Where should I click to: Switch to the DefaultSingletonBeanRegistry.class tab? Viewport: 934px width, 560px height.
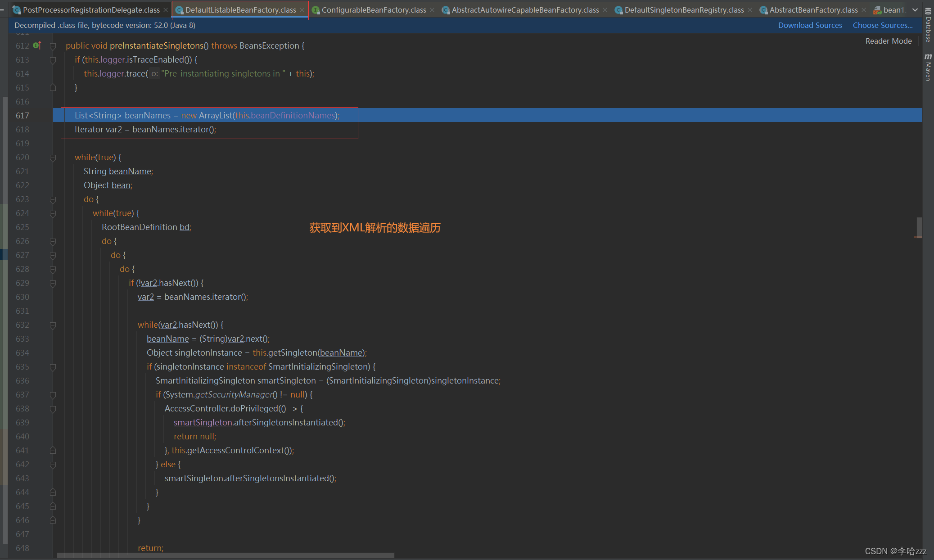tap(683, 10)
